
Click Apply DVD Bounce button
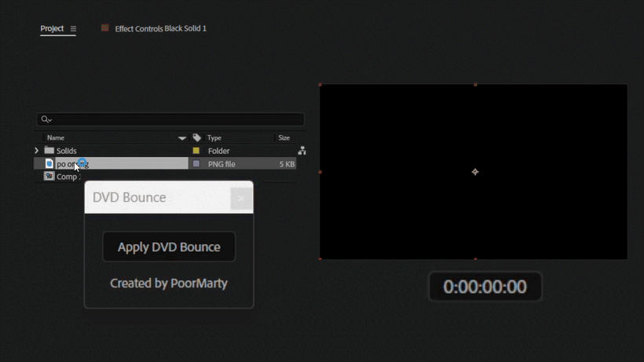click(169, 247)
